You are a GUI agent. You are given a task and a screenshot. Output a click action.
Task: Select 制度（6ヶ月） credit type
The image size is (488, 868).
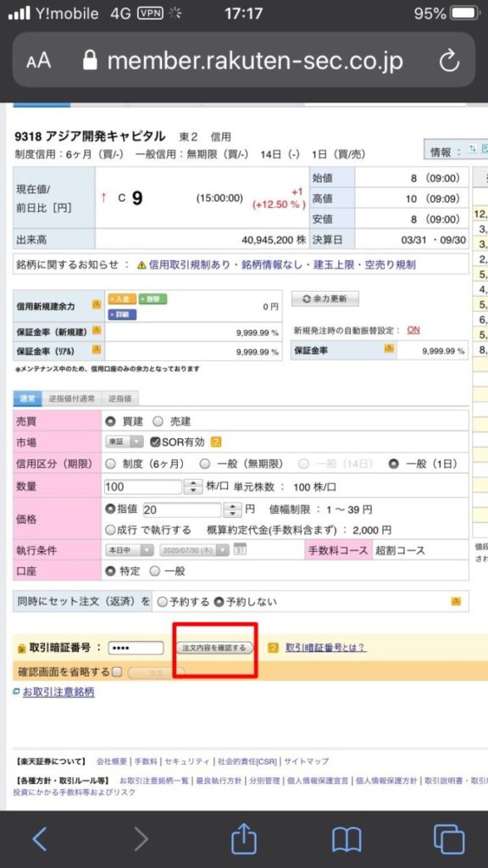(110, 464)
